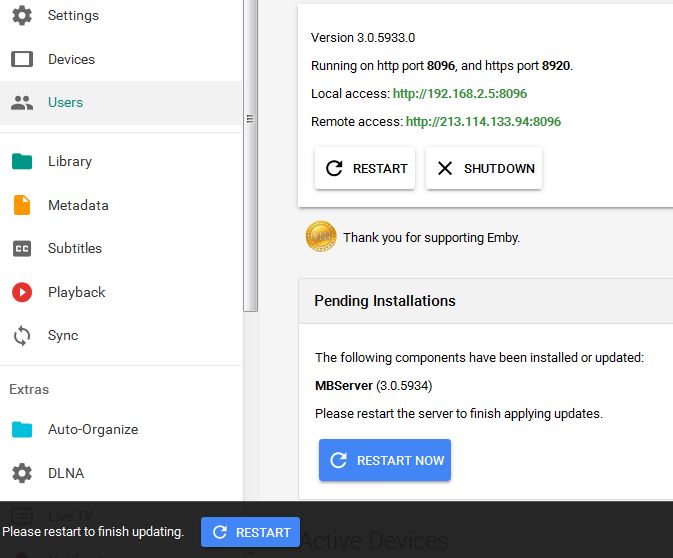Select the Users people icon
This screenshot has width=673, height=558.
[x=22, y=102]
